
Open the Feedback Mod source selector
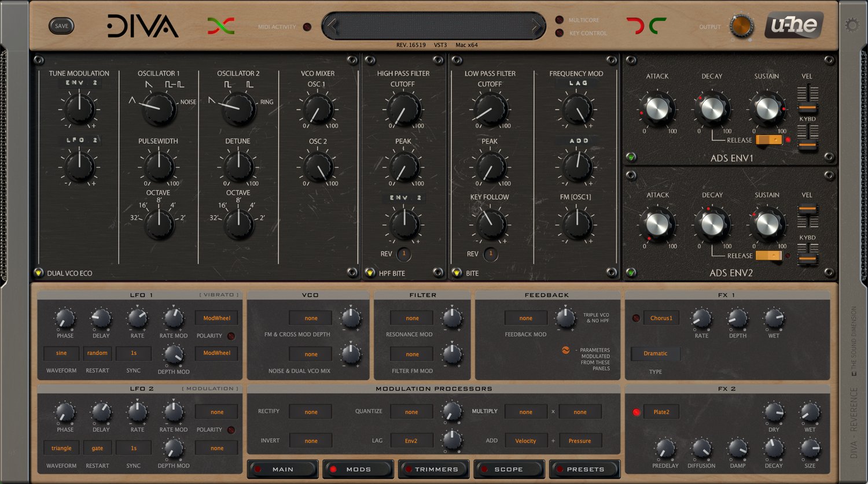click(526, 318)
